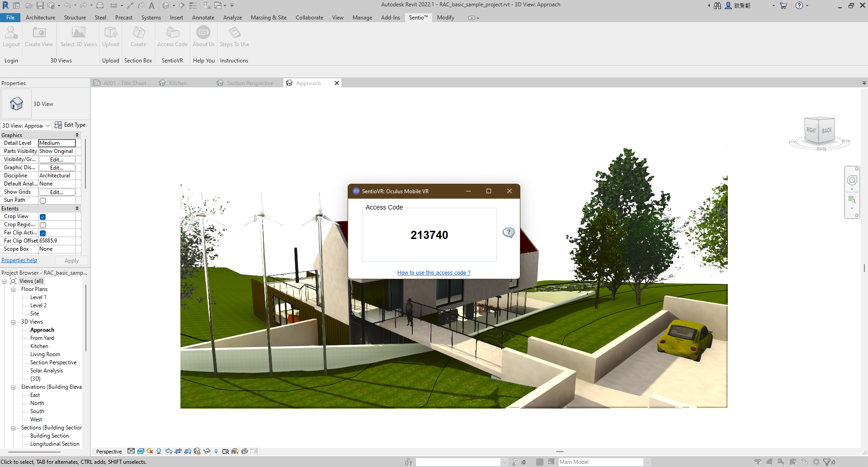Toggle the Far Clip Active checkbox

[x=42, y=233]
